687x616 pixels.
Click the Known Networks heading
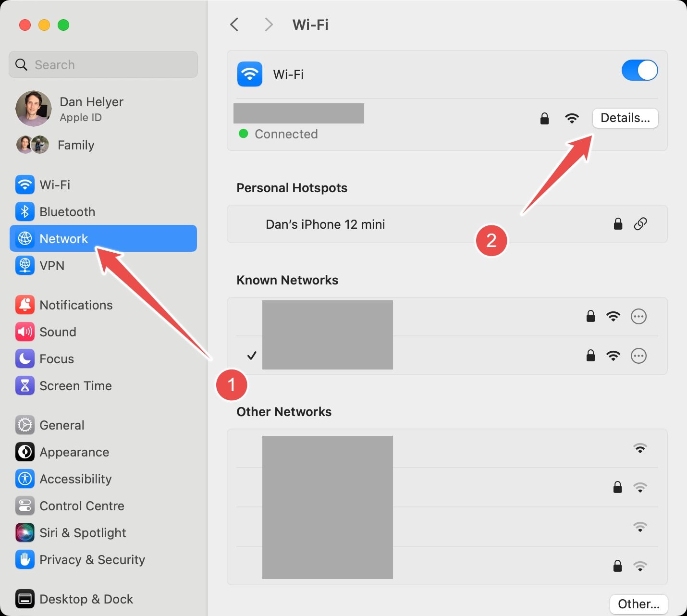(287, 280)
